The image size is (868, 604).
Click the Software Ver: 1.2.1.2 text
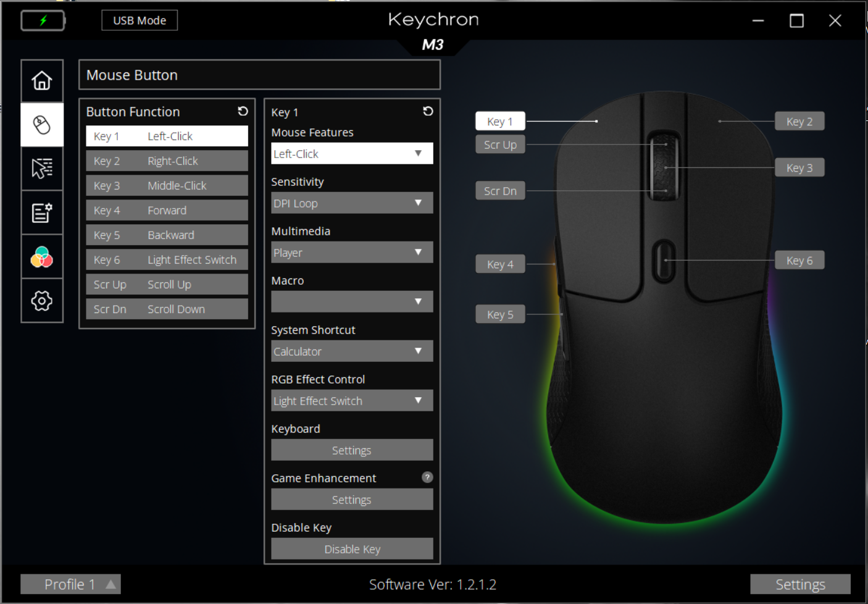coord(433,584)
